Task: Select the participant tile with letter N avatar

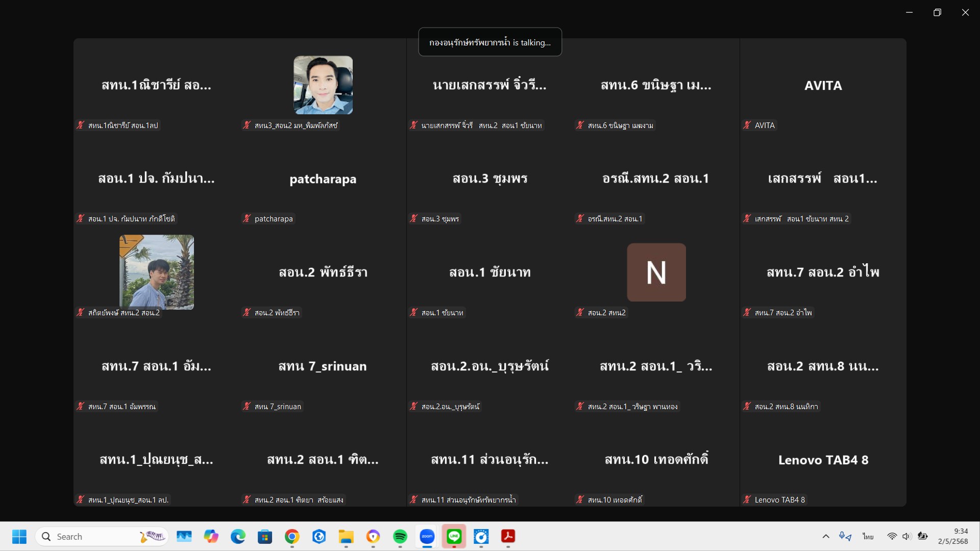Action: tap(656, 272)
